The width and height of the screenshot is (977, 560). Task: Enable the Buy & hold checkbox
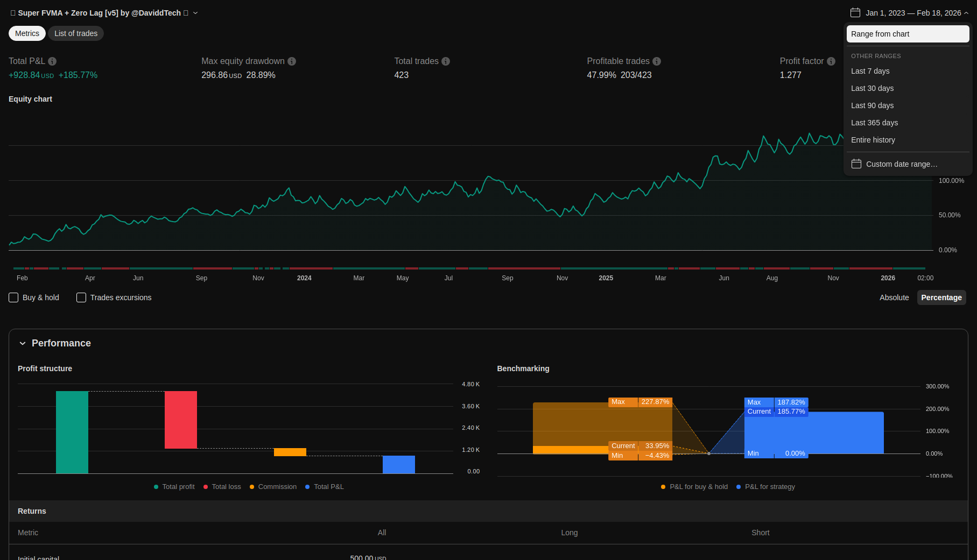coord(14,297)
